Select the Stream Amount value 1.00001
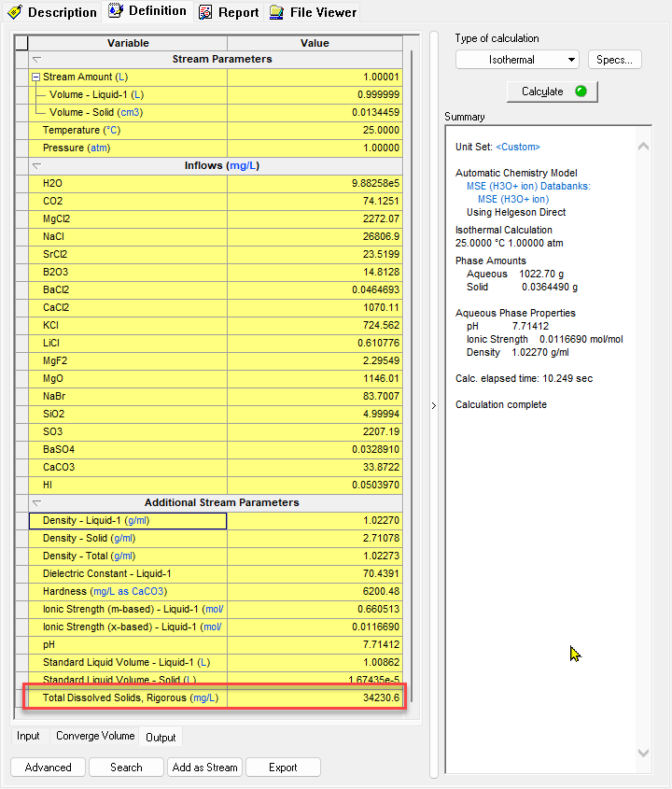The width and height of the screenshot is (672, 789). [x=315, y=77]
